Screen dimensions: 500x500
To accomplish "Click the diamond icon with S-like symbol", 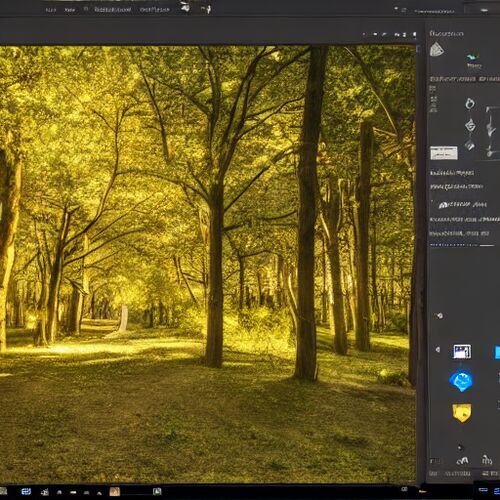I will [x=470, y=126].
